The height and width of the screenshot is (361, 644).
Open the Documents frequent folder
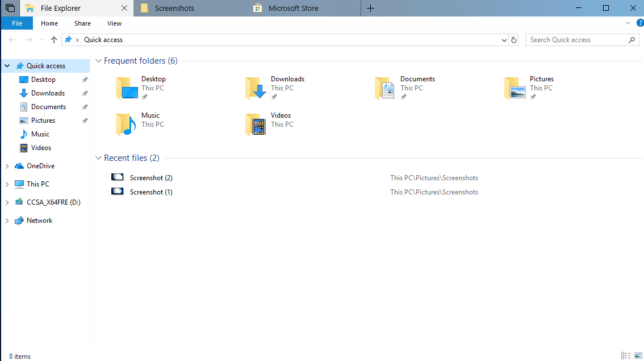click(x=418, y=79)
